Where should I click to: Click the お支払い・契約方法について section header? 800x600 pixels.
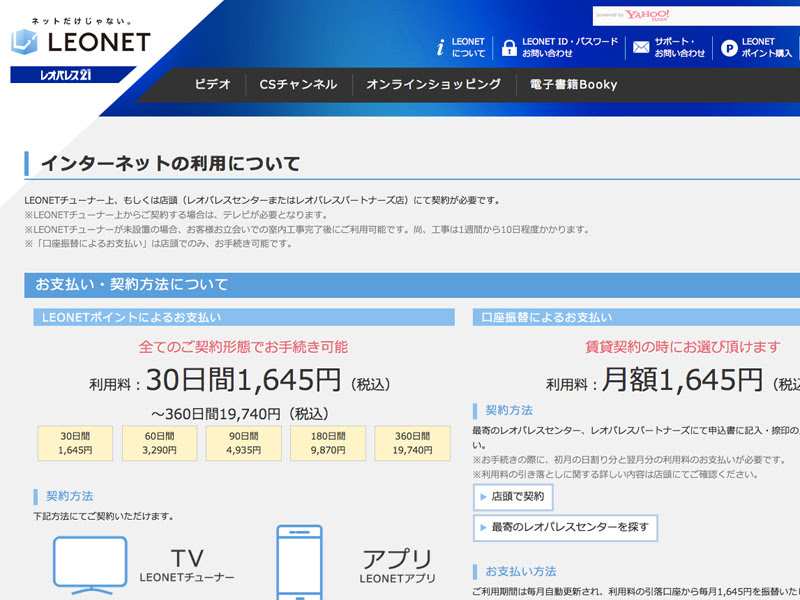point(412,285)
